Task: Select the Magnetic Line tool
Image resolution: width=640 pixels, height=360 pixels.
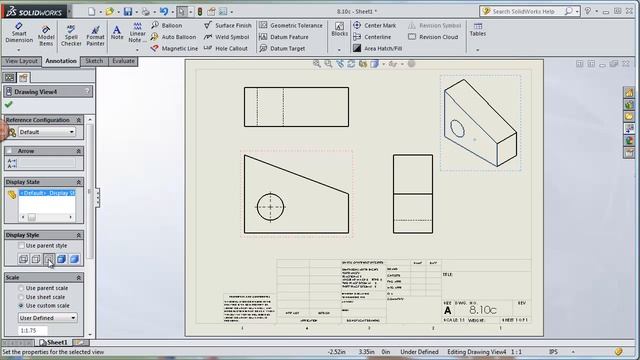Action: 174,48
